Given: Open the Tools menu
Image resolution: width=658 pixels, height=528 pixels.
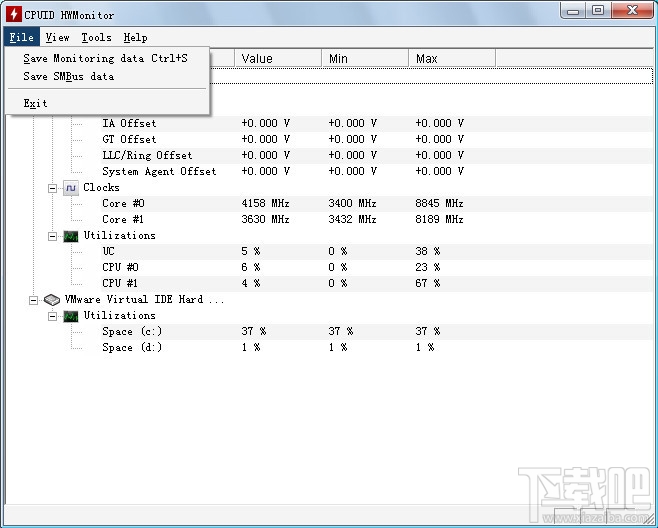Looking at the screenshot, I should coord(97,37).
